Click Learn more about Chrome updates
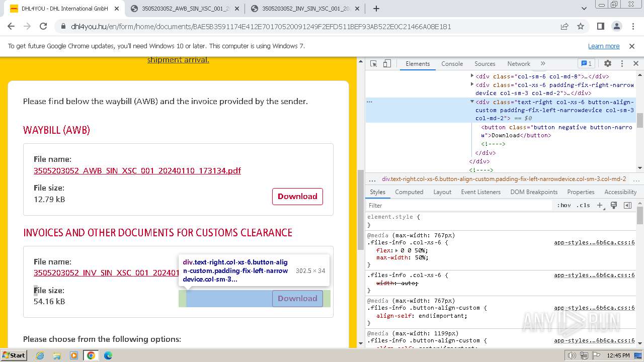644x362 pixels. pos(604,46)
